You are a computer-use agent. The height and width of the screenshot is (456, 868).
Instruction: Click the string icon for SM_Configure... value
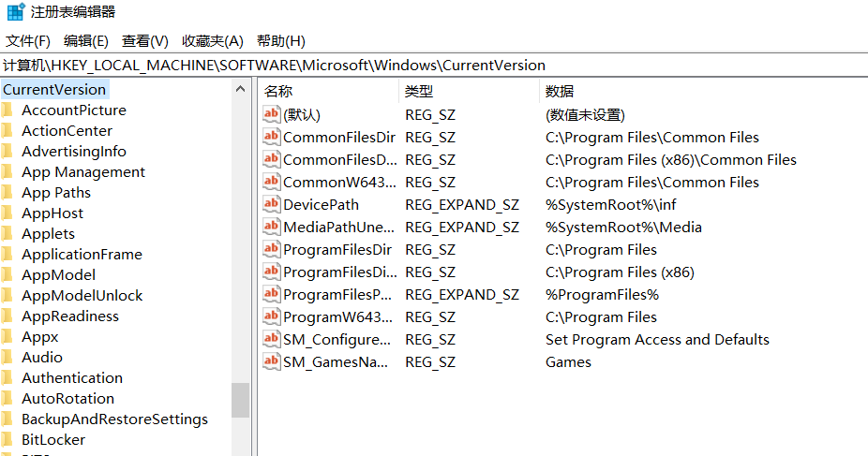pyautogui.click(x=271, y=339)
